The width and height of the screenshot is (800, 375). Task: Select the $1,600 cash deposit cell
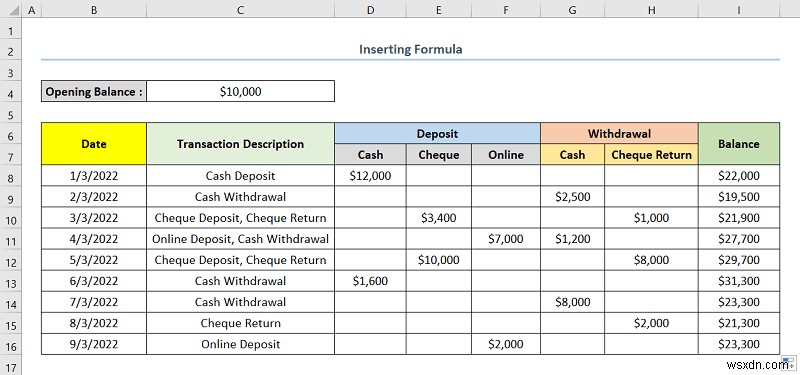[x=370, y=281]
